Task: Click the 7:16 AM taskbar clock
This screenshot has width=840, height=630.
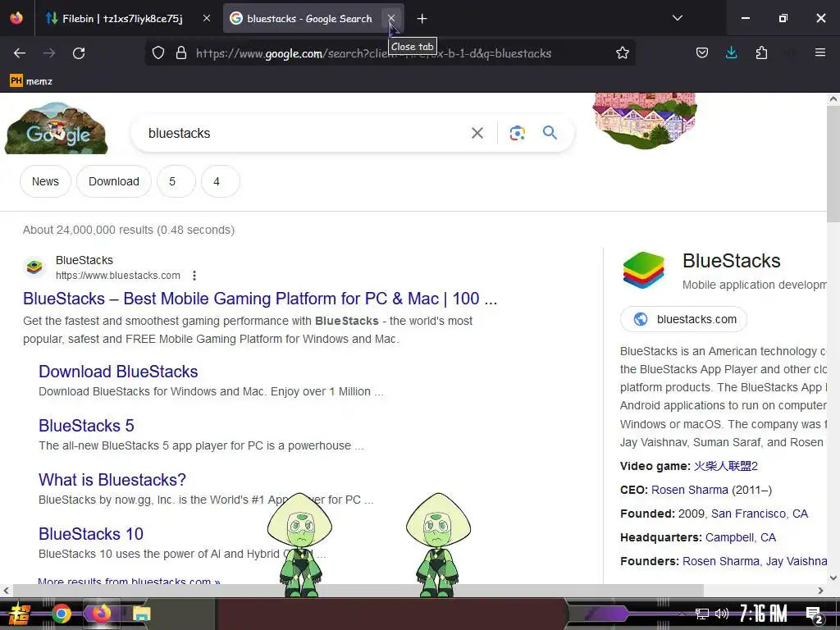Action: (763, 614)
